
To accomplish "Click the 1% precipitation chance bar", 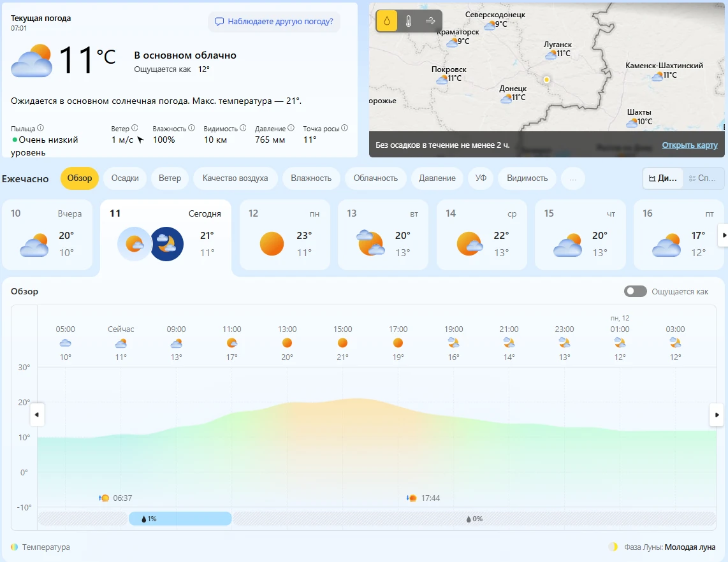I will 180,519.
